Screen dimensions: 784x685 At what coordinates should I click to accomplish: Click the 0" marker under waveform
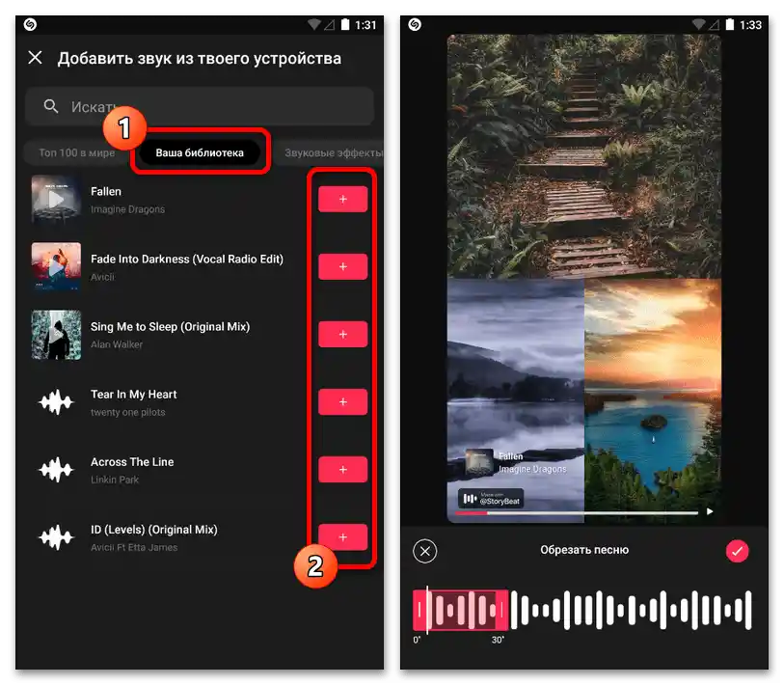[x=417, y=640]
